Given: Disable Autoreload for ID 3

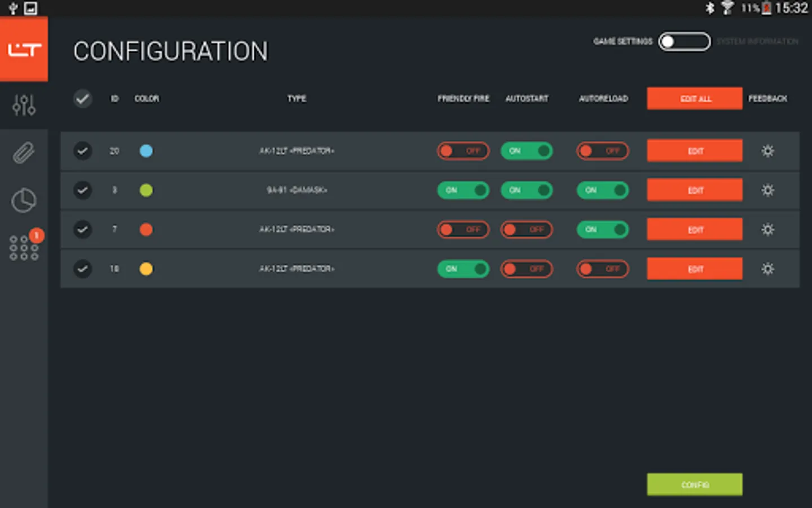Looking at the screenshot, I should coord(602,190).
